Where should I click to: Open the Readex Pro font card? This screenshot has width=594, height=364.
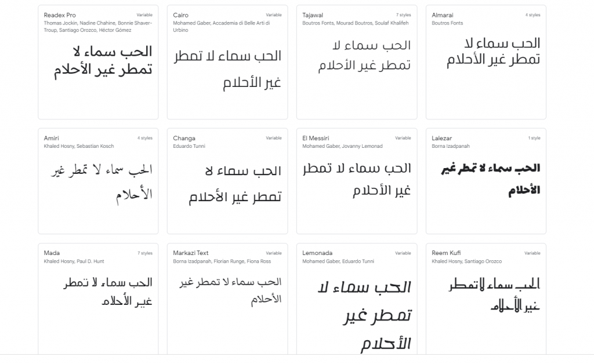98,63
